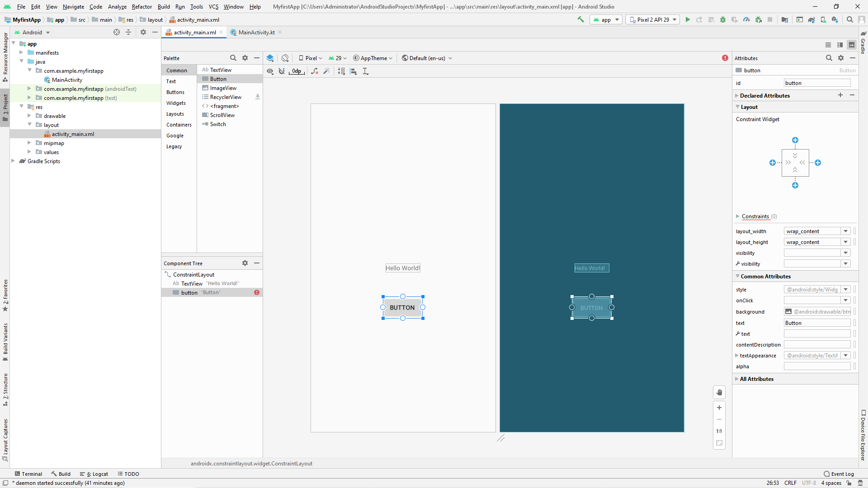Run the app with green play icon

click(688, 20)
